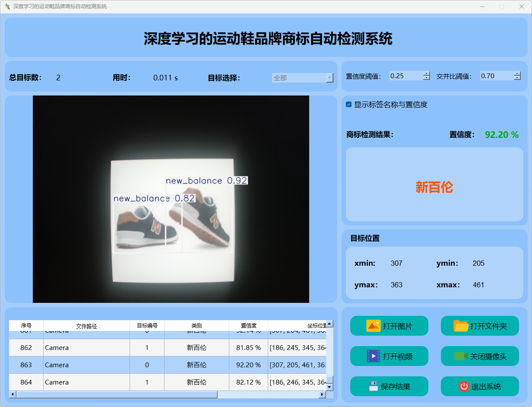Screen dimensions: 532x407
Task: Click the 交并比阈值 input field
Action: tap(496, 76)
